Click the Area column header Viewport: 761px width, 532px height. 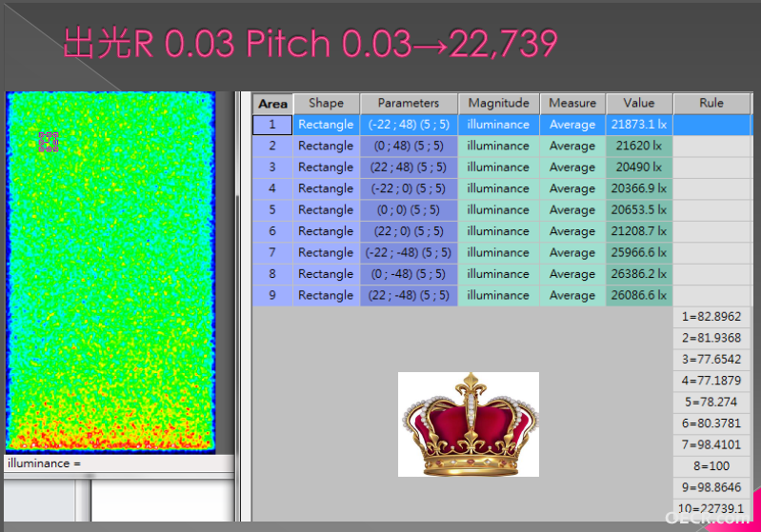272,104
